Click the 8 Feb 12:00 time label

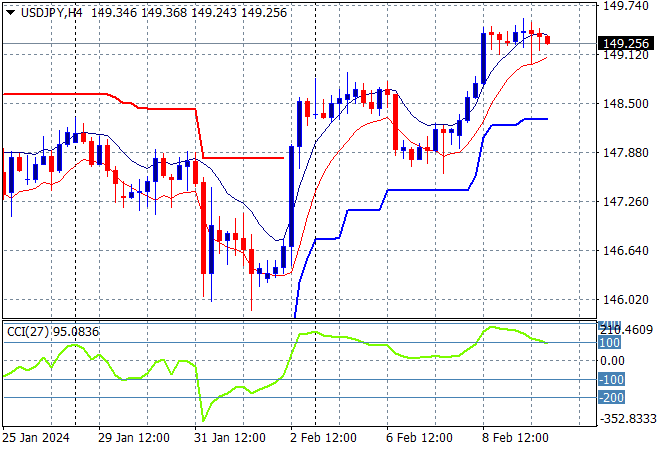[x=515, y=438]
